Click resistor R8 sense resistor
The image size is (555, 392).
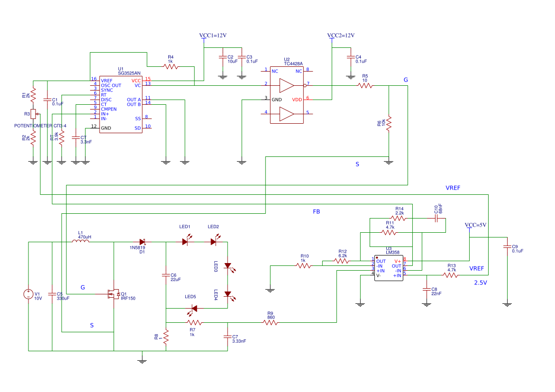point(166,337)
